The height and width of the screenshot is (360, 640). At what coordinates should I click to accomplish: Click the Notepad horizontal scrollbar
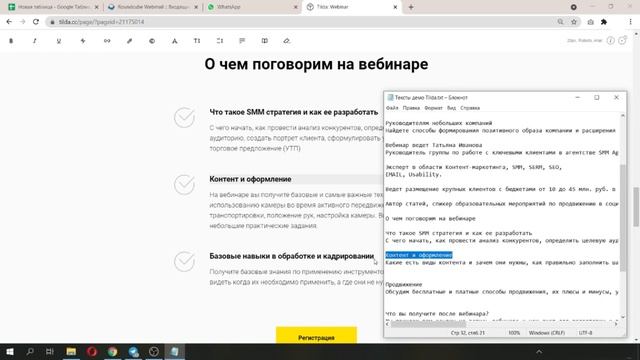click(428, 324)
